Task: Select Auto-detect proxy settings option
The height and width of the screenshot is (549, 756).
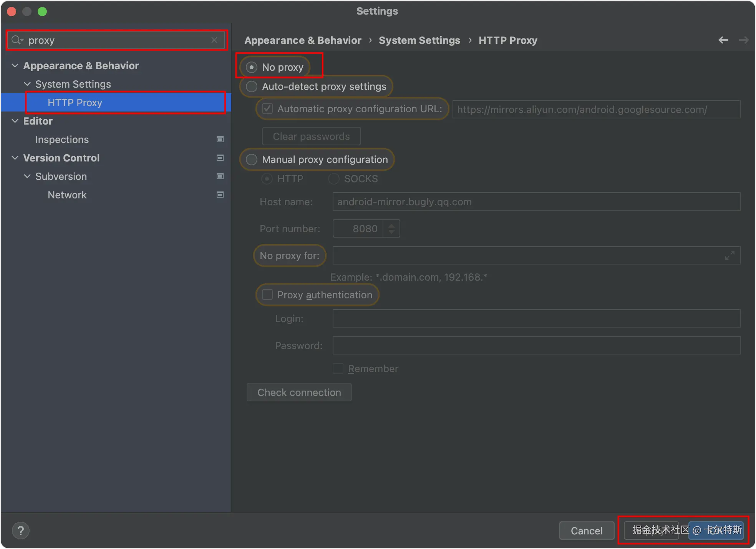Action: (x=252, y=87)
